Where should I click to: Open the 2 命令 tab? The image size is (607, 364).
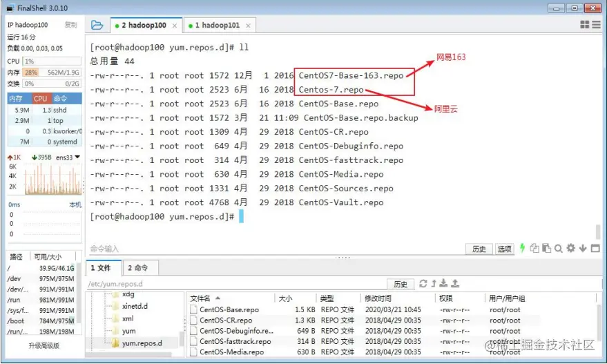point(140,267)
